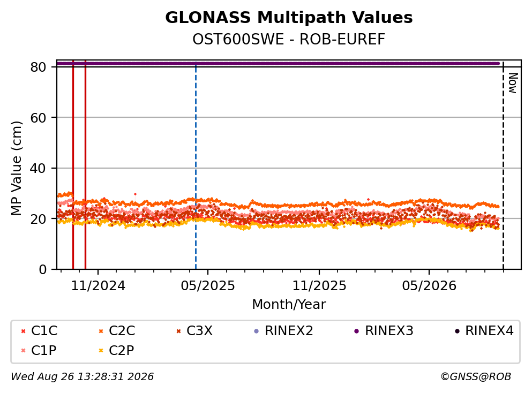Click the C1P legend marker
The width and height of the screenshot is (532, 393).
(23, 351)
